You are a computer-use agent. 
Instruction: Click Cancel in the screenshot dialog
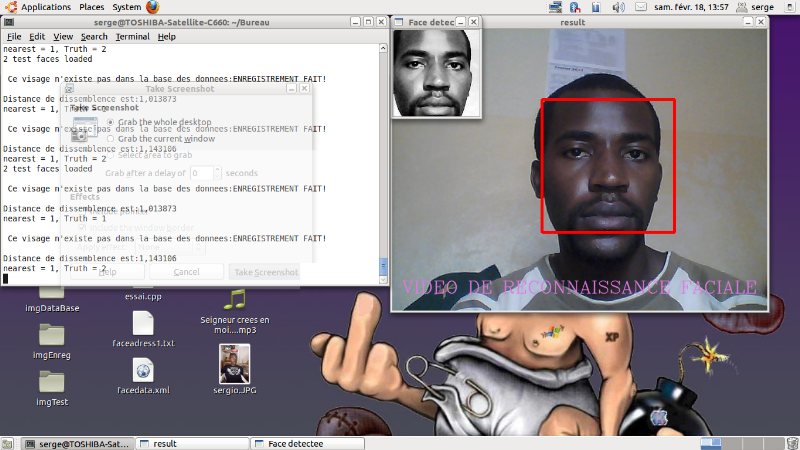point(186,272)
